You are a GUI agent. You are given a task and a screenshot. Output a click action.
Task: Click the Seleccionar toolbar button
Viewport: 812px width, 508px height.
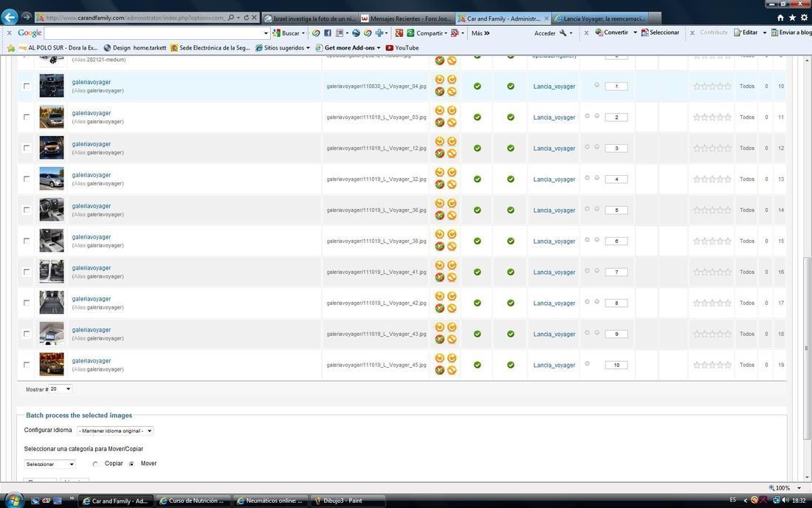[x=660, y=32]
